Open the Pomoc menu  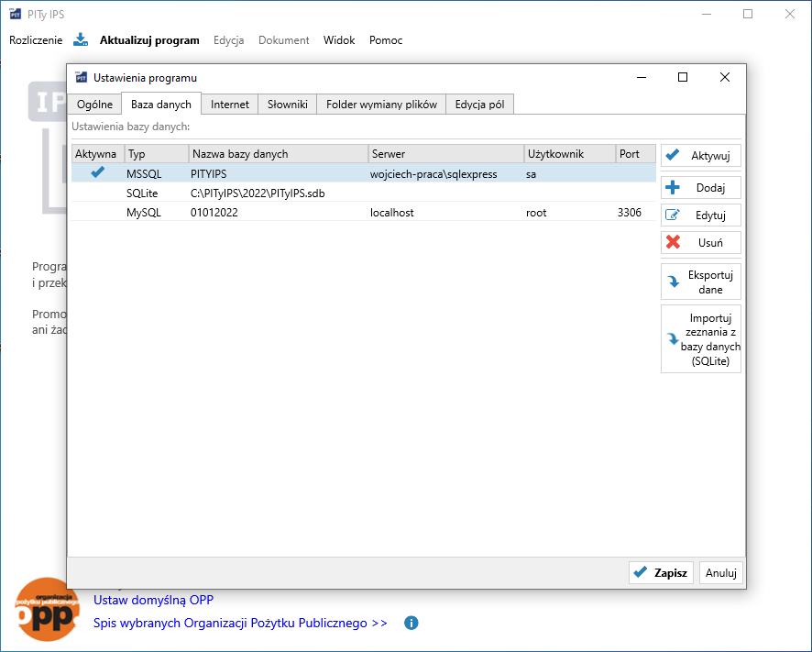coord(386,40)
